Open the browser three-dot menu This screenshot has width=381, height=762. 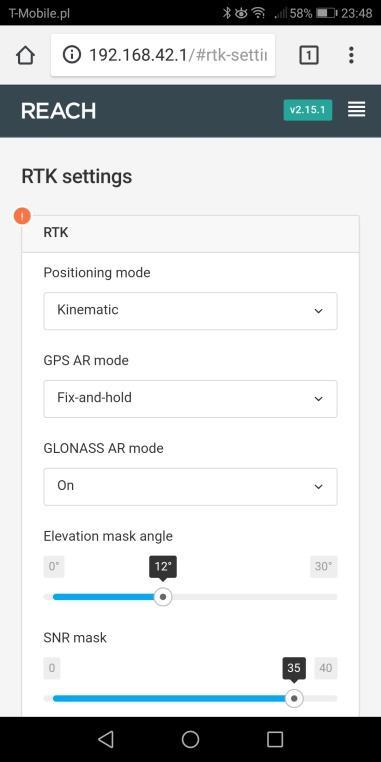[351, 55]
